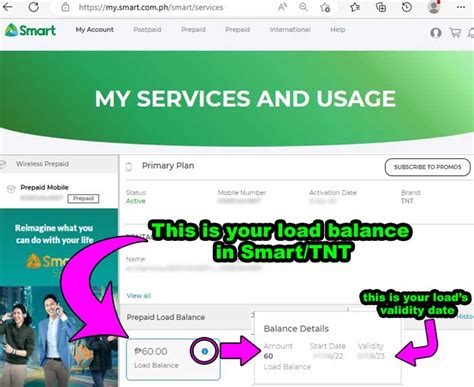Screen dimensions: 474x387
Task: Open the second Prepaid menu item beside International
Action: click(x=238, y=30)
